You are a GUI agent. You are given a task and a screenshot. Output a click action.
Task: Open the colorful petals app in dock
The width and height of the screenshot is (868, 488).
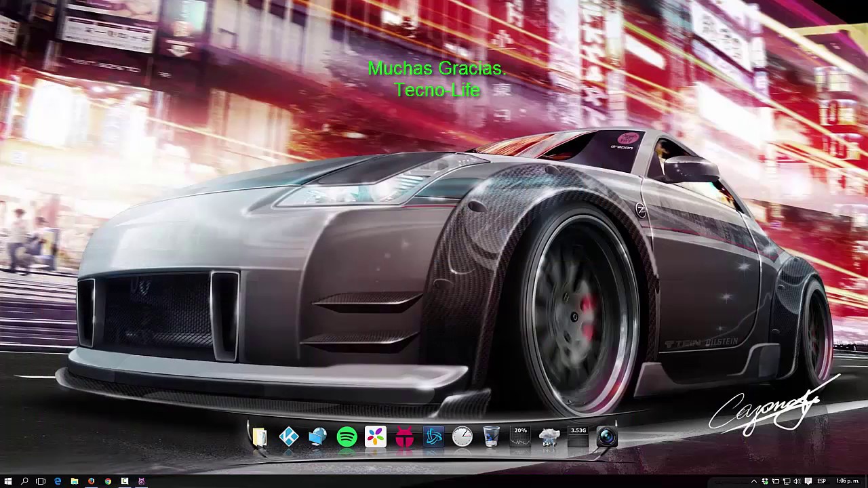(376, 437)
